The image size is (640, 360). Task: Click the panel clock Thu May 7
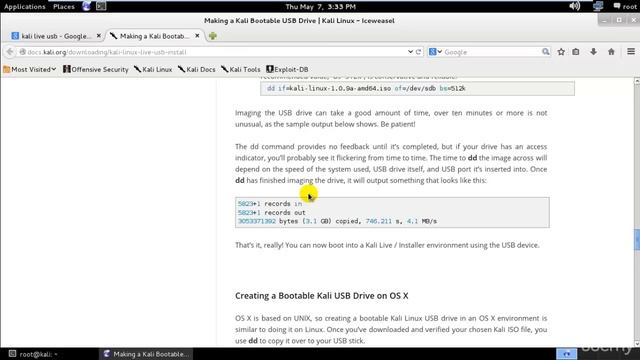[320, 7]
